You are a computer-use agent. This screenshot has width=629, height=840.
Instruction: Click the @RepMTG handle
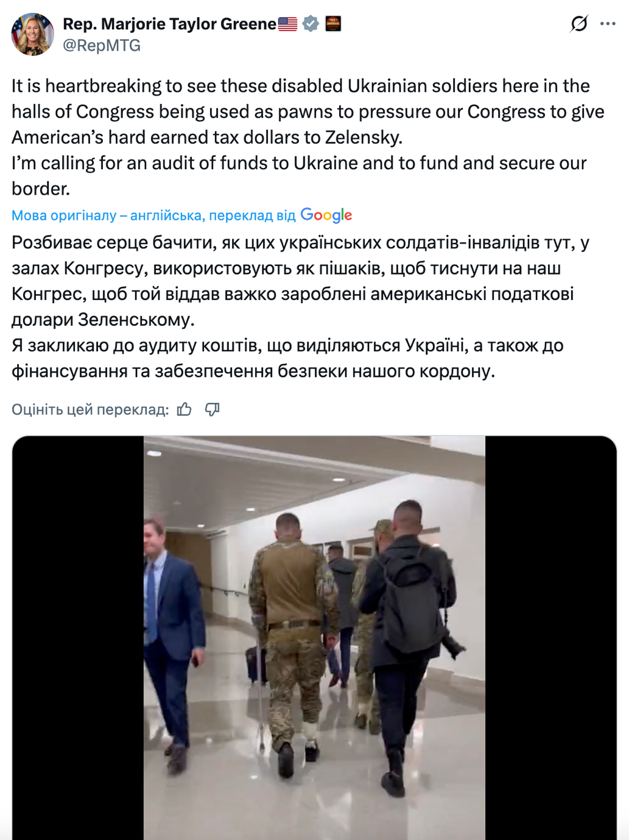point(102,46)
